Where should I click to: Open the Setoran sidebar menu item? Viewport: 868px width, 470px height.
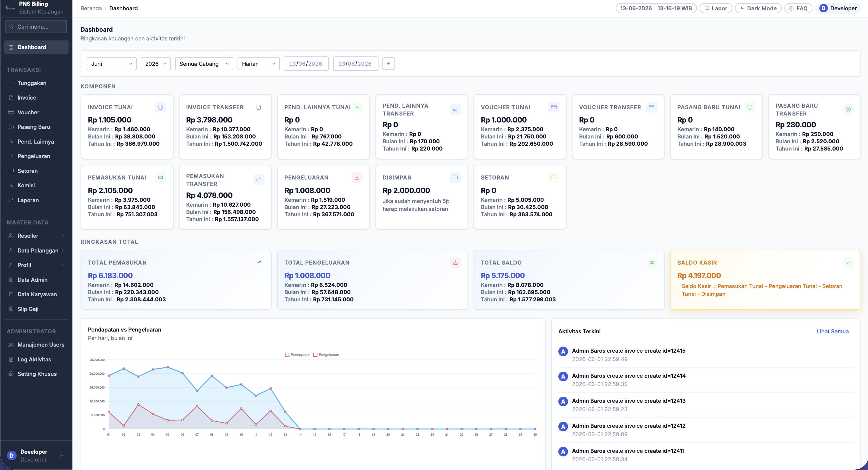coord(37,171)
